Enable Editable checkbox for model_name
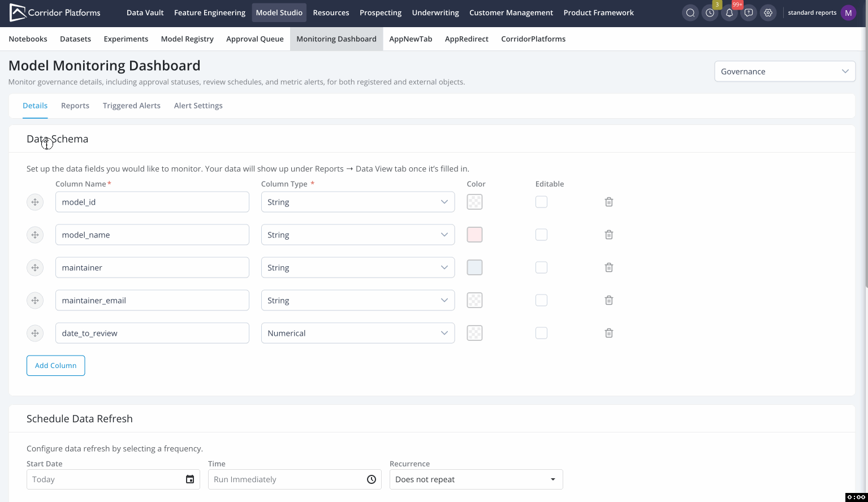 coord(541,235)
